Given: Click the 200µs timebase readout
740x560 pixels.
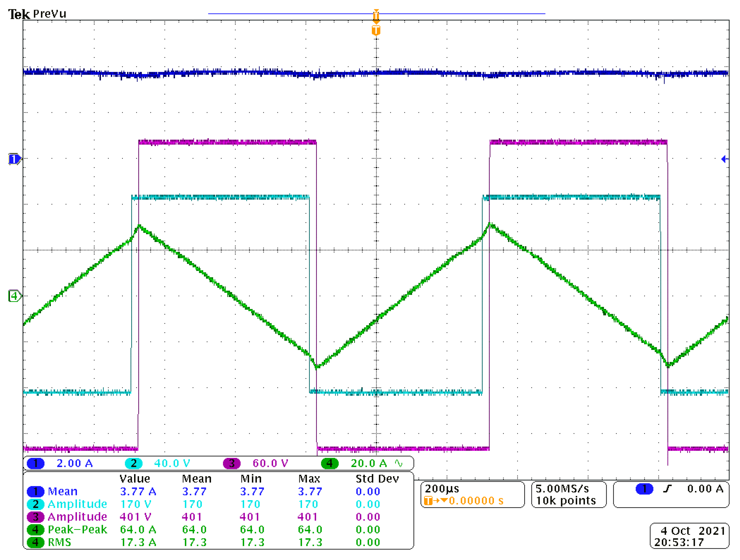Looking at the screenshot, I should [442, 489].
